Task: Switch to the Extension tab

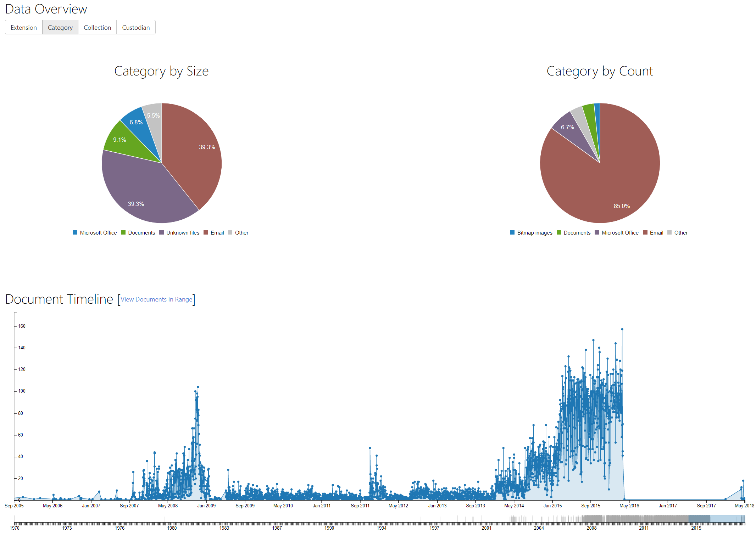Action: point(23,27)
